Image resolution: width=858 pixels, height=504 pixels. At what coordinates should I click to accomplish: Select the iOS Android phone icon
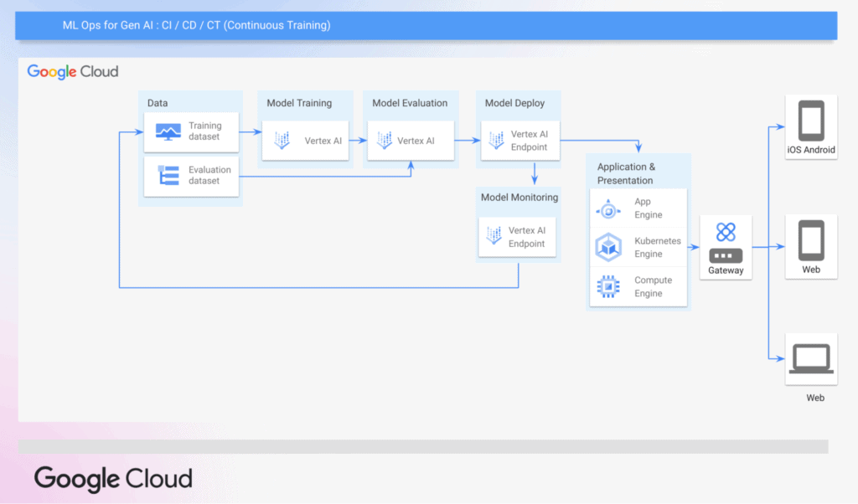[x=811, y=121]
